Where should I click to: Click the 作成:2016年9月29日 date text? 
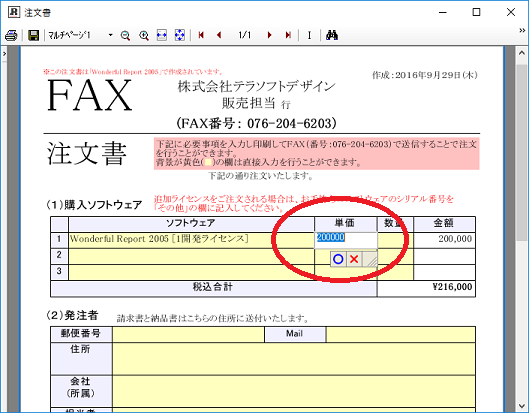pos(425,75)
